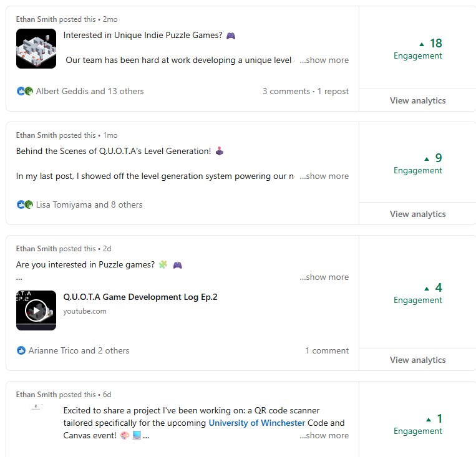Click reaction icons beside Lisa Tomiyama
The height and width of the screenshot is (457, 476).
point(25,204)
